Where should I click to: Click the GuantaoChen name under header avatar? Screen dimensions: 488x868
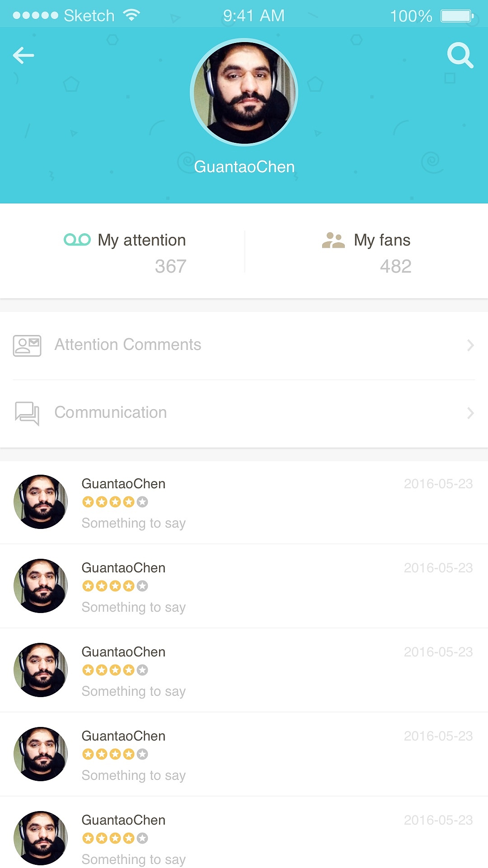pos(244,167)
